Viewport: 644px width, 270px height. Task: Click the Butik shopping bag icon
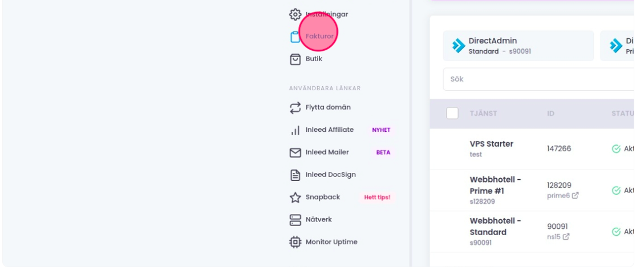(x=295, y=59)
